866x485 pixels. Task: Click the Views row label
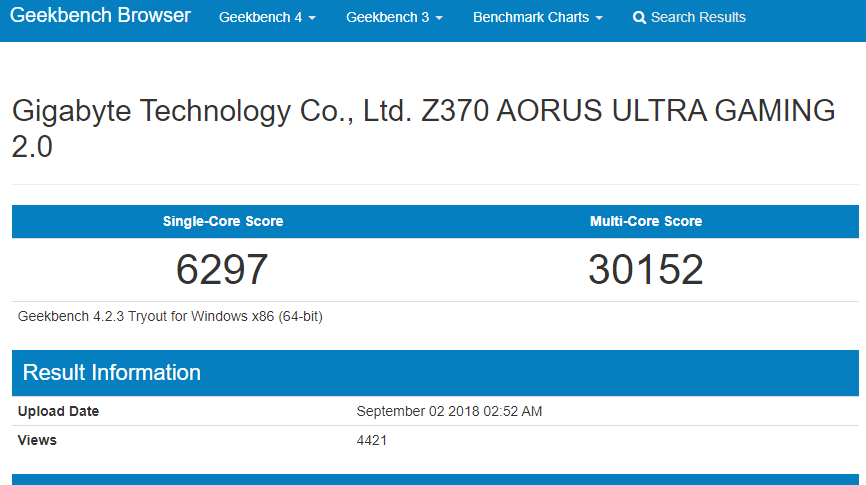pos(37,440)
